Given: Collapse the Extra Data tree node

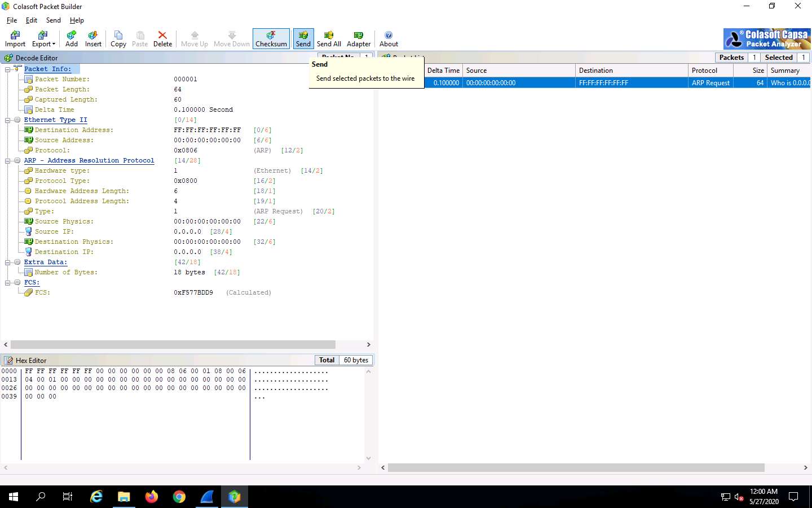Looking at the screenshot, I should point(8,262).
